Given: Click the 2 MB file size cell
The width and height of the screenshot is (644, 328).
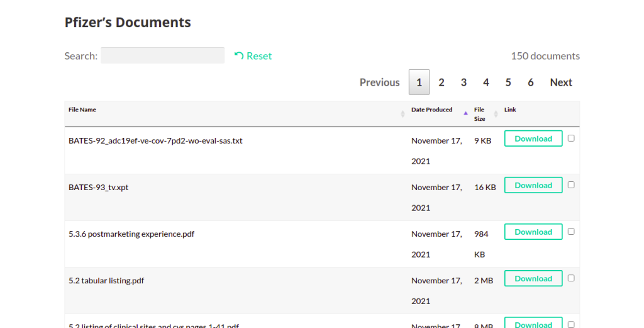Looking at the screenshot, I should [484, 281].
